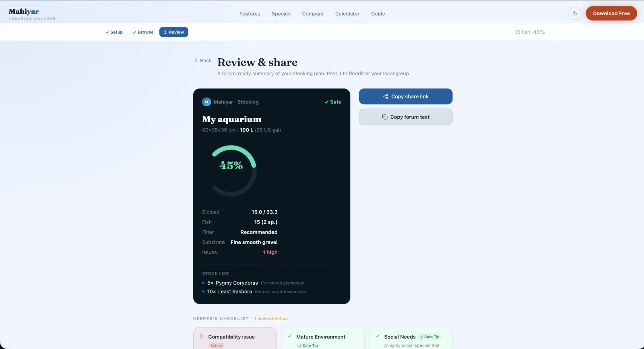Go to the Setup step
Image resolution: width=644 pixels, height=349 pixels.
click(x=114, y=32)
